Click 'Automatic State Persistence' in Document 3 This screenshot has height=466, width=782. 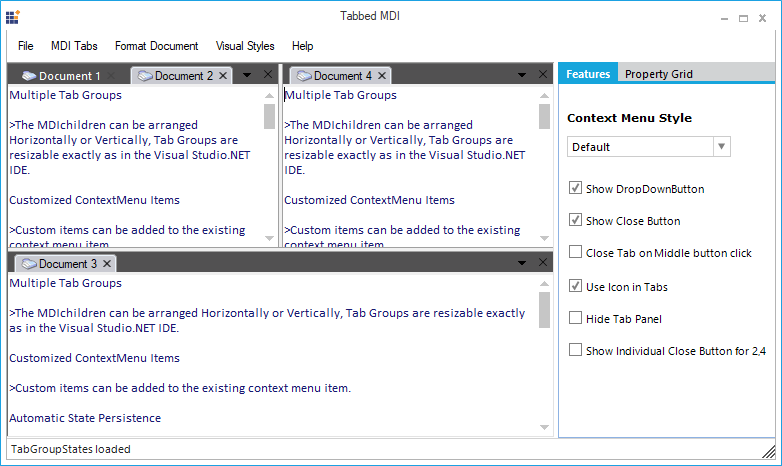click(85, 418)
